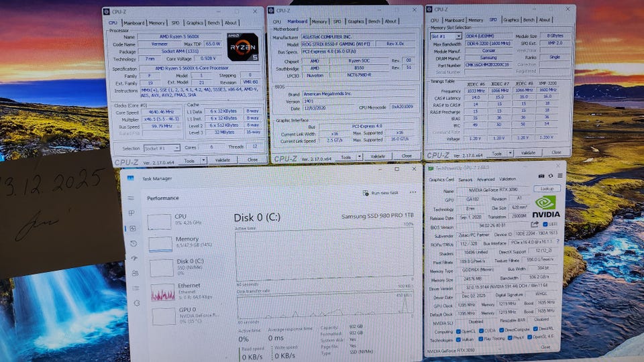
Task: Open Sensors tab in GPU-Z
Action: (x=465, y=180)
